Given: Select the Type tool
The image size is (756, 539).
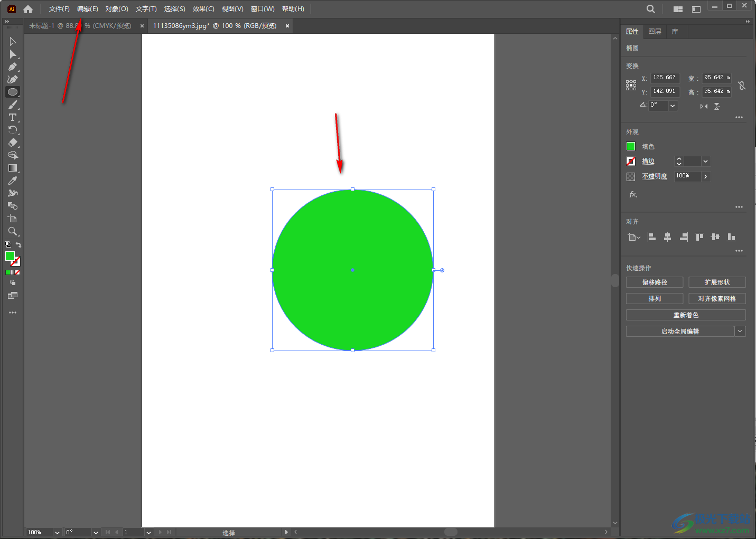Looking at the screenshot, I should [13, 117].
